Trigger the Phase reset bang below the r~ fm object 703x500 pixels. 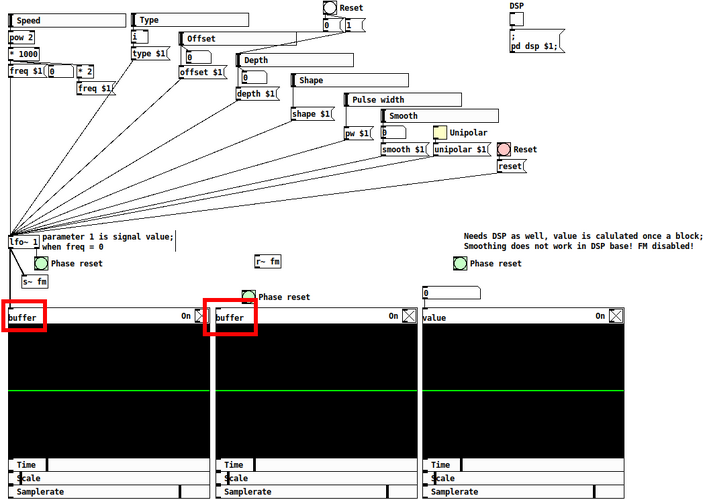248,296
